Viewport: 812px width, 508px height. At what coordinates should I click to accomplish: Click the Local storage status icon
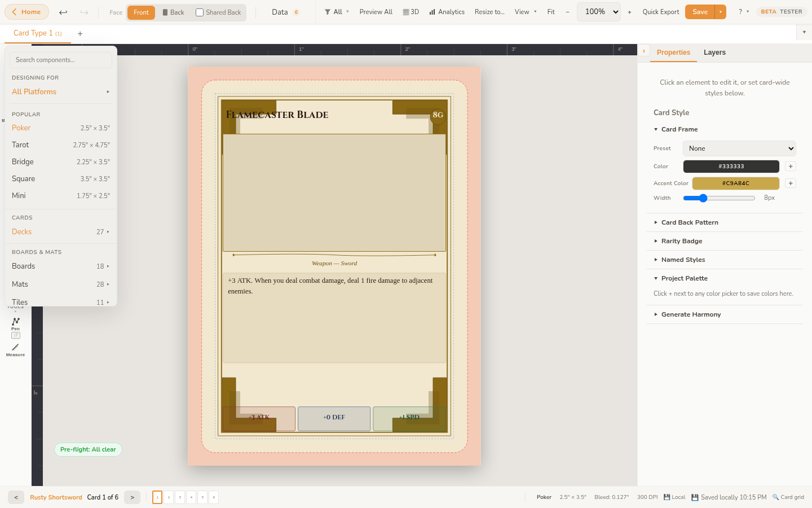(x=674, y=497)
